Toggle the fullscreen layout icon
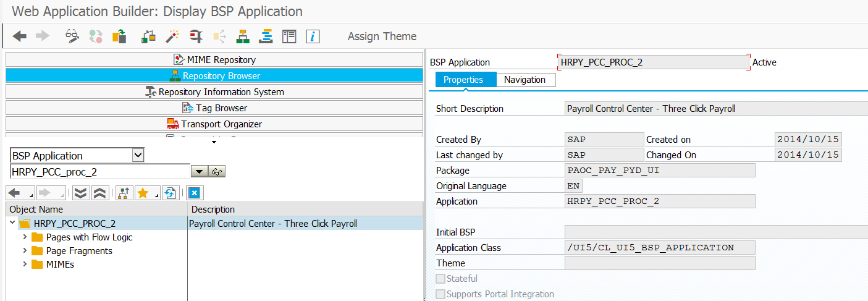 289,36
